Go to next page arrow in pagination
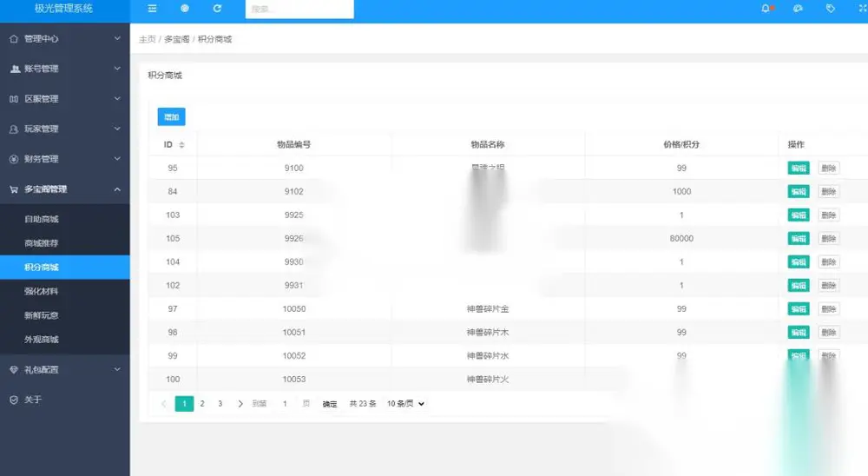 240,403
